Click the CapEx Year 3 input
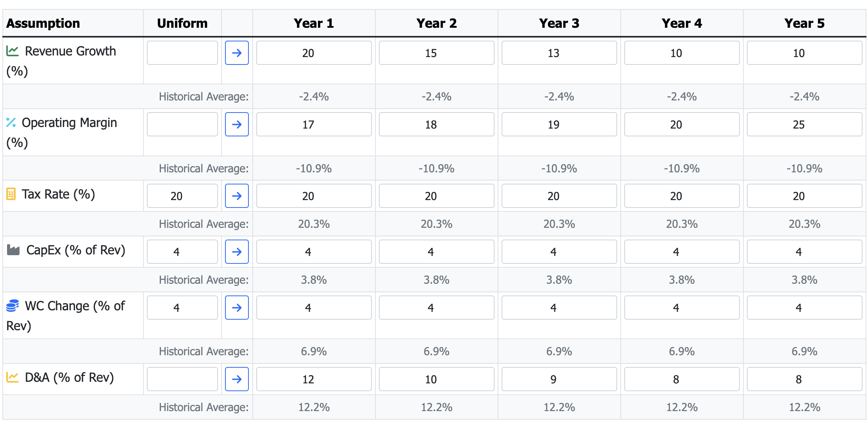Image resolution: width=868 pixels, height=433 pixels. click(x=559, y=252)
